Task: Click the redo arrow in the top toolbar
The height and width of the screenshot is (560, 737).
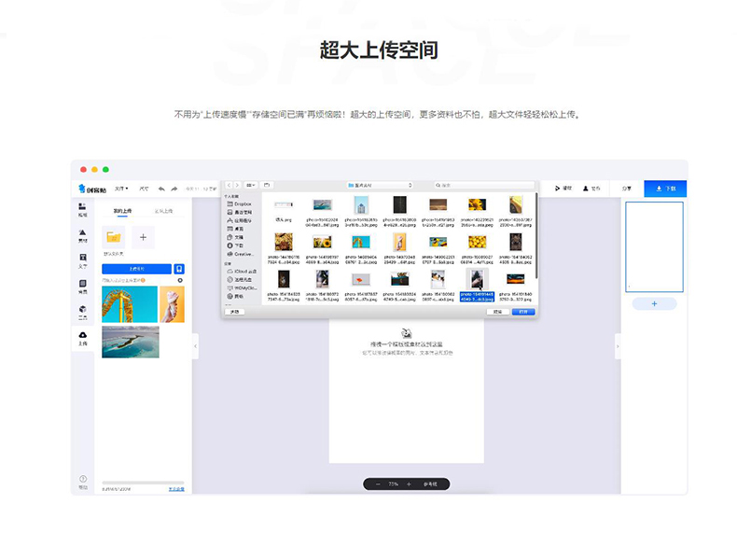Action: 174,189
